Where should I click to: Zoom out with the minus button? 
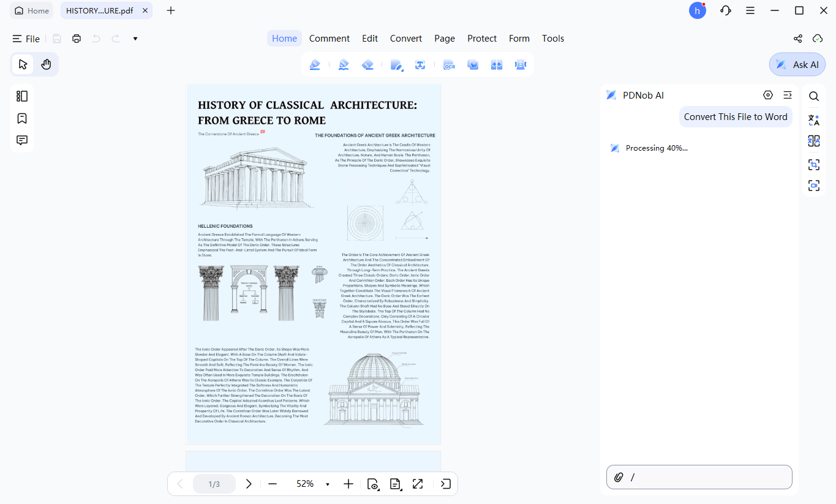[273, 484]
